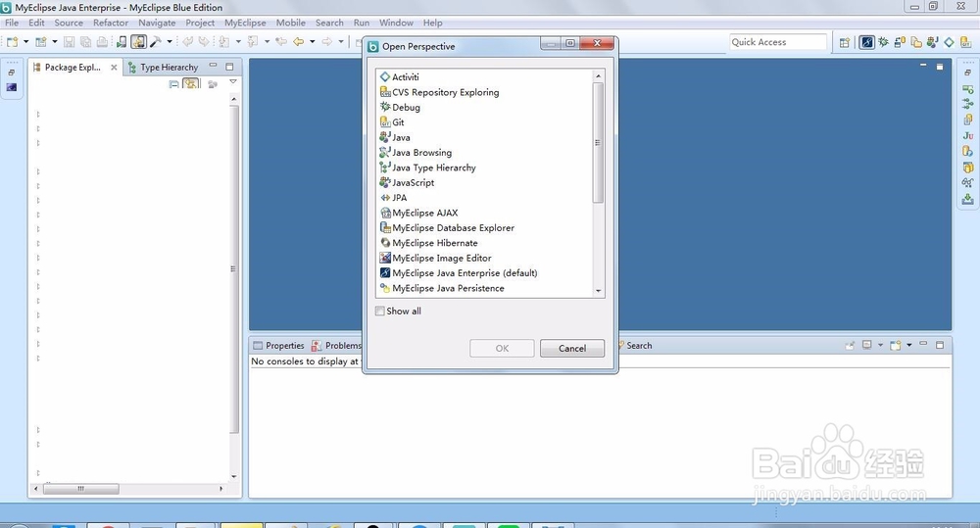Click the download tray icon in right sidebar

tap(968, 199)
